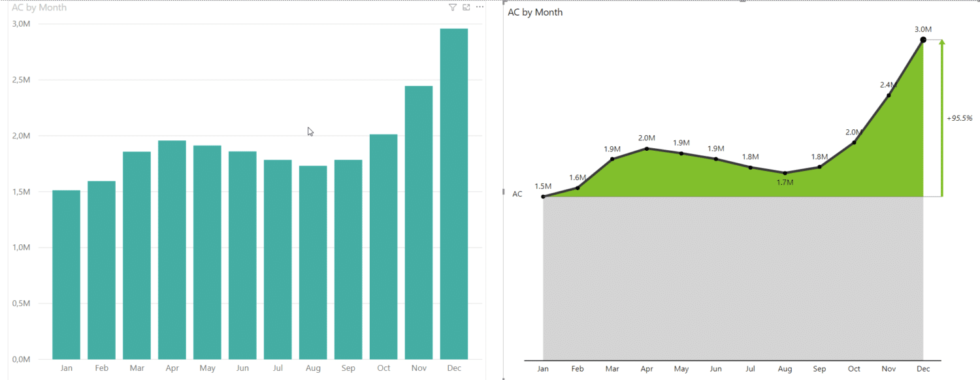
Task: Click the +95.5% variance label
Action: coord(960,118)
